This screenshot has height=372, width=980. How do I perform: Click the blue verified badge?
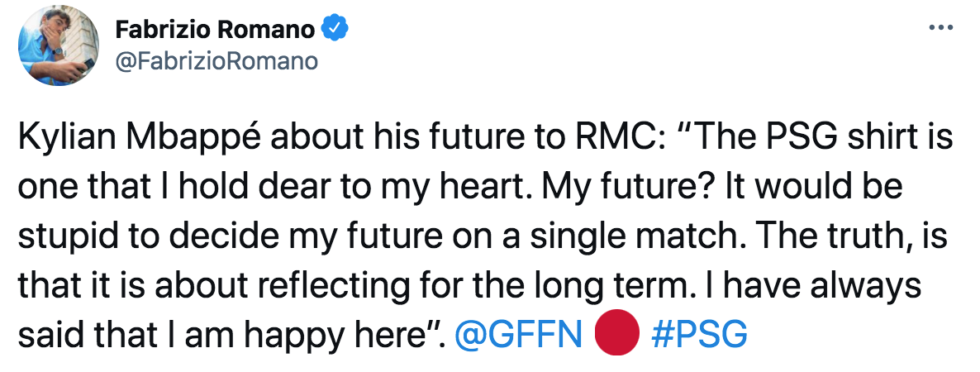point(334,30)
